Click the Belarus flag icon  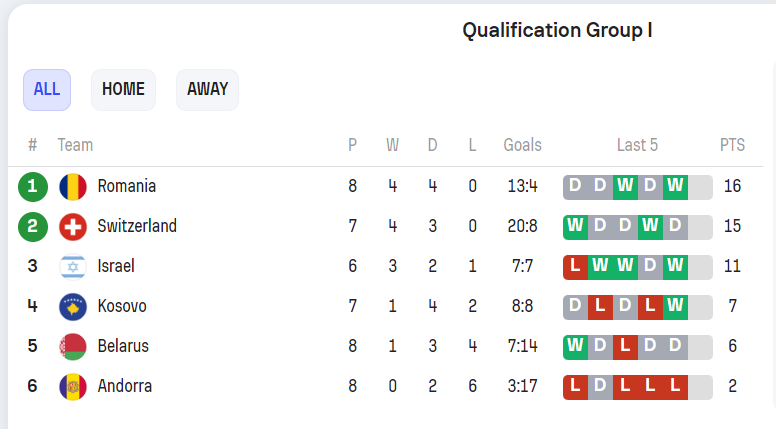click(73, 346)
